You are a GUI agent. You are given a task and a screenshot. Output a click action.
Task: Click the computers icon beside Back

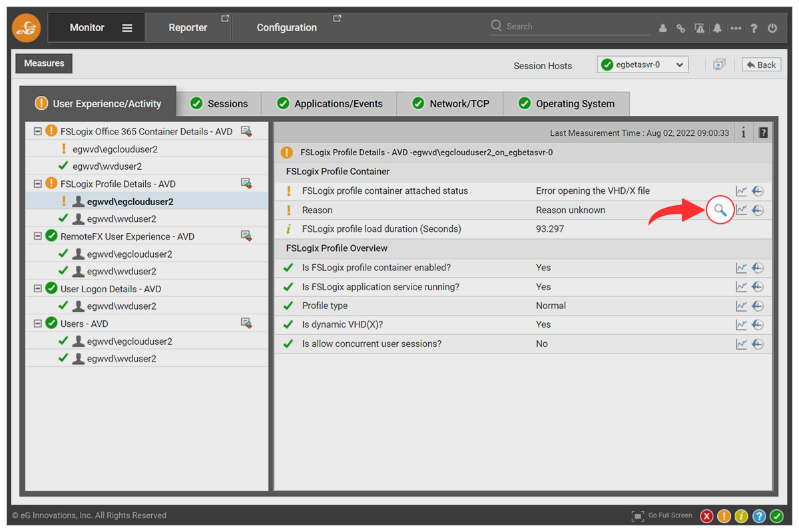point(719,65)
